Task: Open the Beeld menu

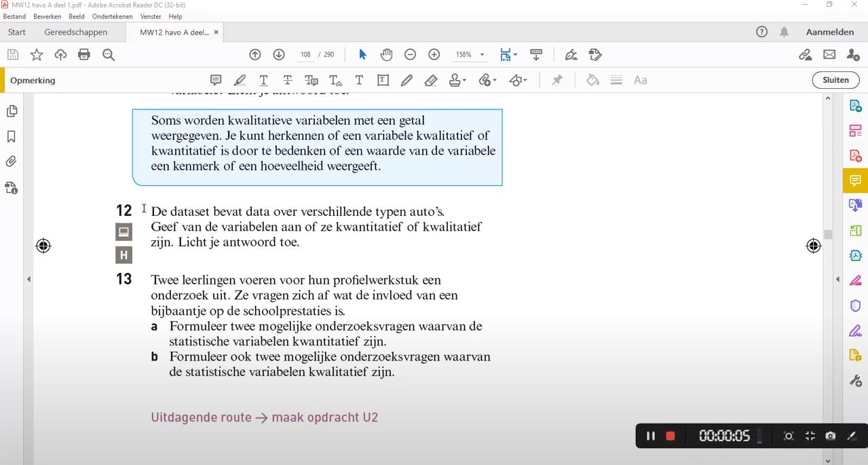Action: [77, 16]
